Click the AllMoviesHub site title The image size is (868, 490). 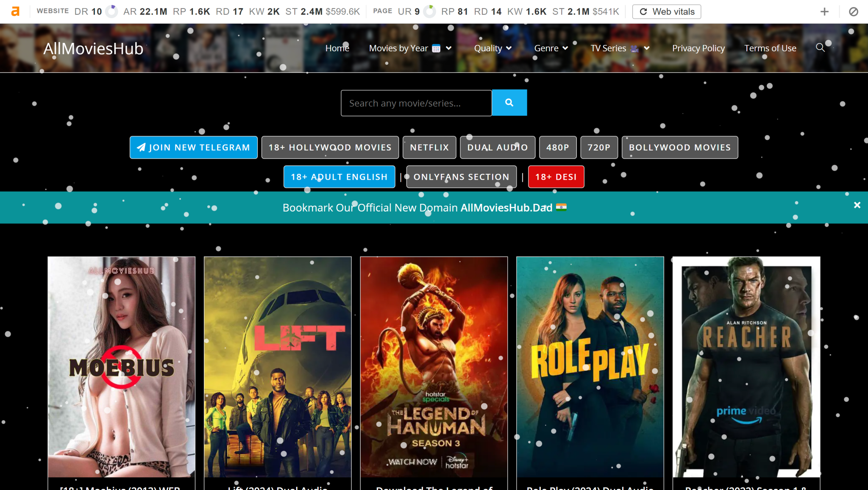(93, 48)
